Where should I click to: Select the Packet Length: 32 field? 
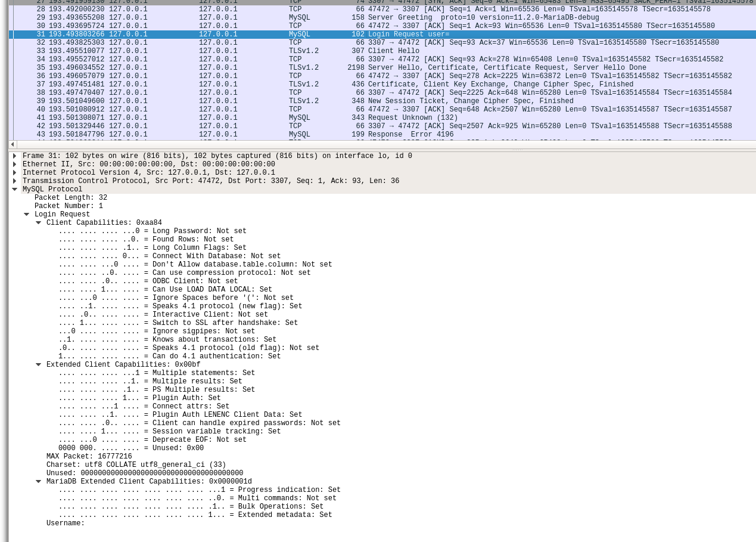(71, 198)
